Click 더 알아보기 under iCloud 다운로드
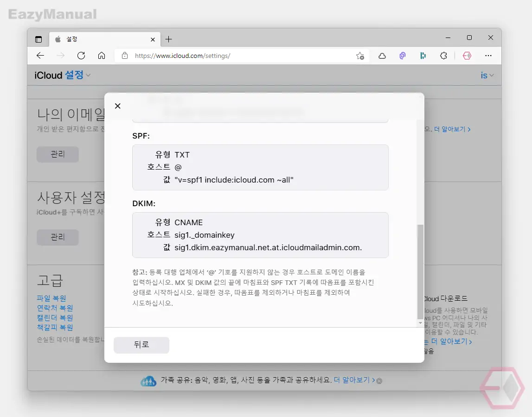 451,341
